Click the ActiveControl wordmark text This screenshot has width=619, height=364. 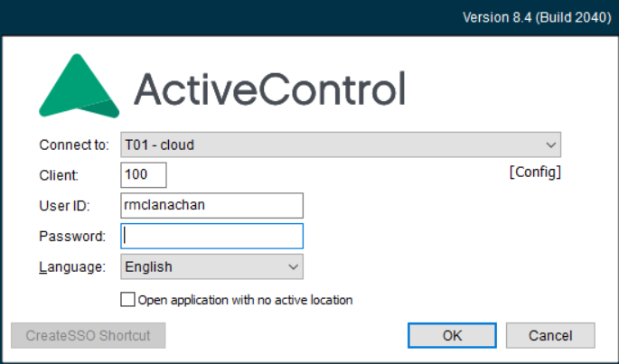[x=270, y=89]
